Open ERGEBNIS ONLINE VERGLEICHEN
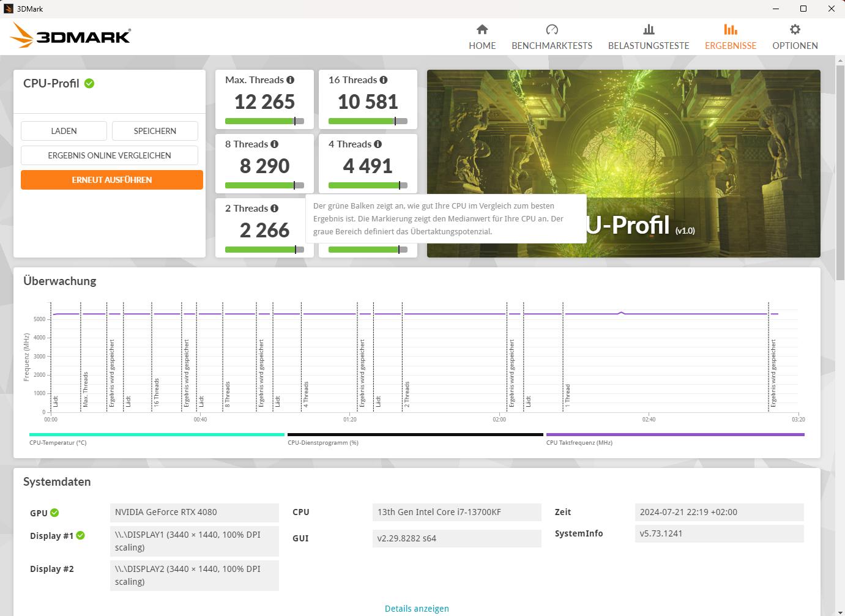The height and width of the screenshot is (616, 845). 109,155
